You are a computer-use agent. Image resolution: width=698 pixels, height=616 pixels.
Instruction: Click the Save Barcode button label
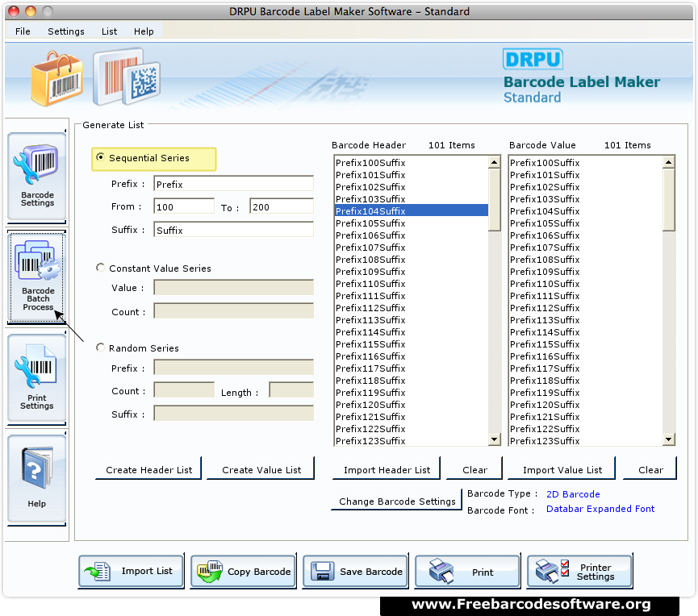(371, 572)
